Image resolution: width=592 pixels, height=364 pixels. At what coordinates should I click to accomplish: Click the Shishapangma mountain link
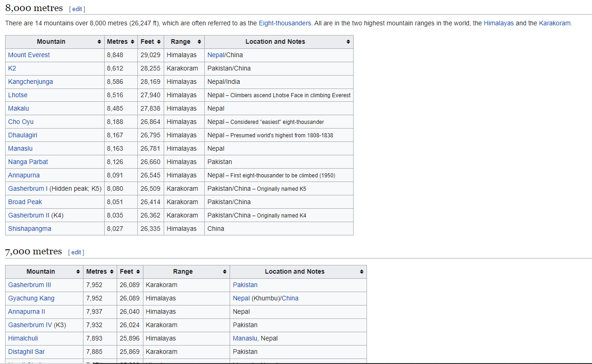pyautogui.click(x=30, y=229)
